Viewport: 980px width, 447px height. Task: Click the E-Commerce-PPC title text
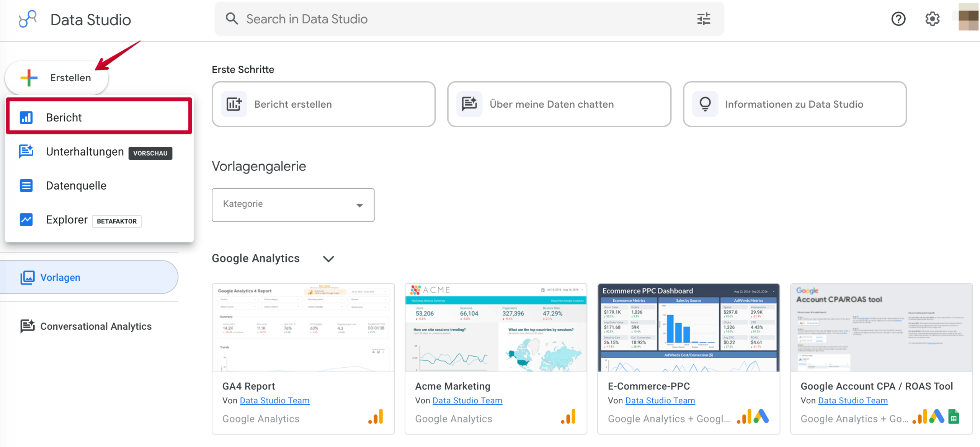coord(649,386)
